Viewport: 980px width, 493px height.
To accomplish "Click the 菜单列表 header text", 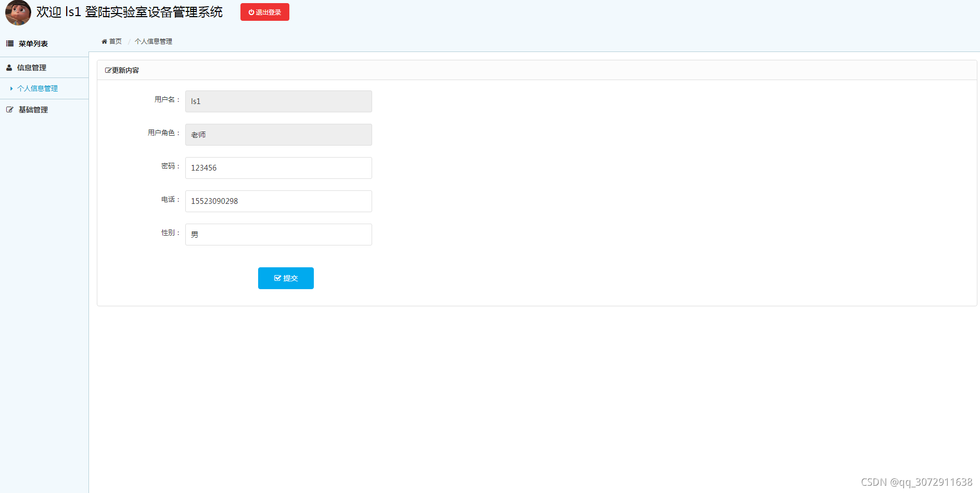I will [x=33, y=44].
